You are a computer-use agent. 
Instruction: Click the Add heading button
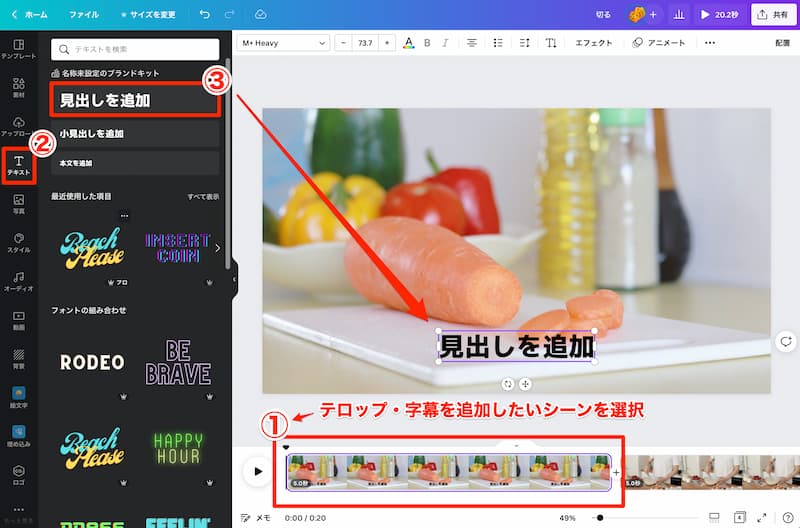(135, 100)
